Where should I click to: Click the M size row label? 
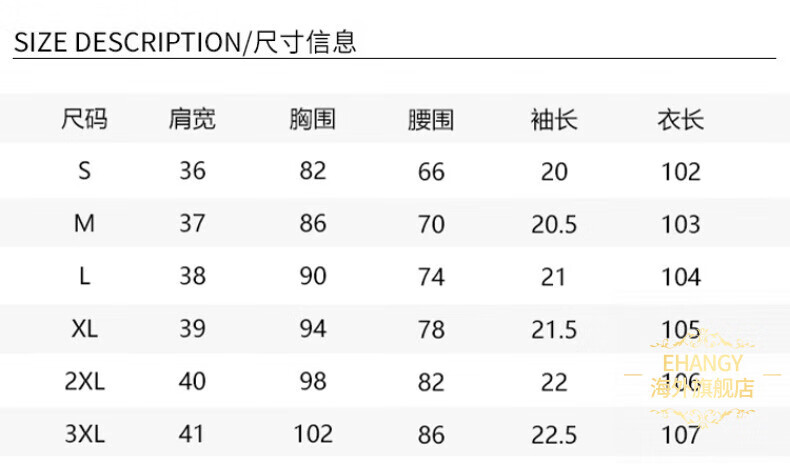(84, 223)
